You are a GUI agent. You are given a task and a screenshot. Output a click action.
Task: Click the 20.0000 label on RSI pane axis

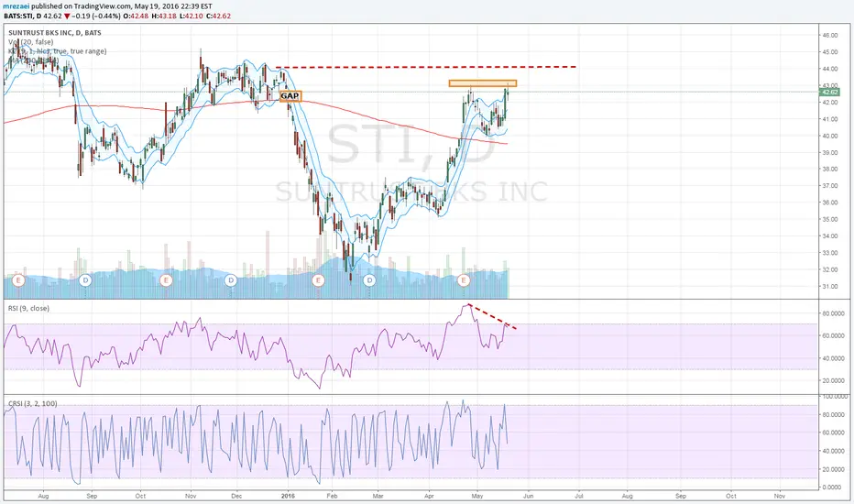832,381
